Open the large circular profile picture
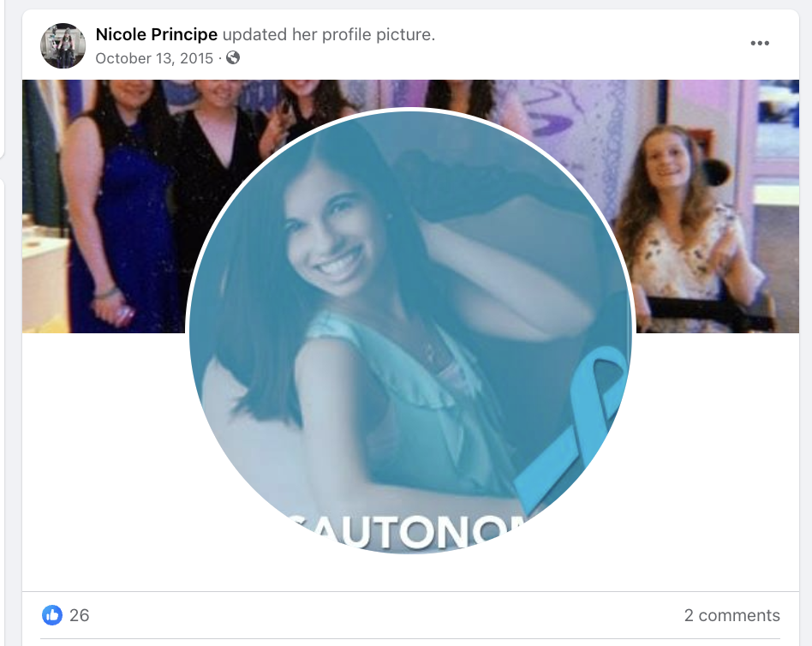The height and width of the screenshot is (646, 812). (410, 331)
